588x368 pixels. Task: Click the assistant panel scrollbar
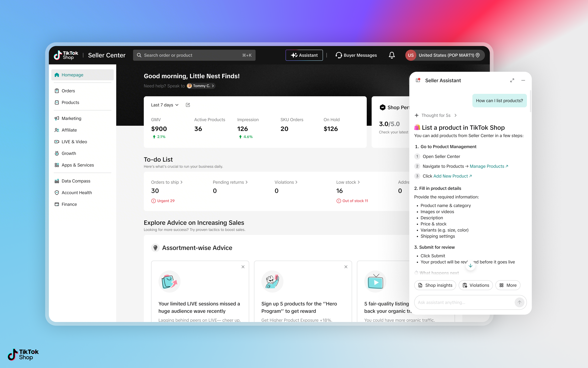pos(530,102)
